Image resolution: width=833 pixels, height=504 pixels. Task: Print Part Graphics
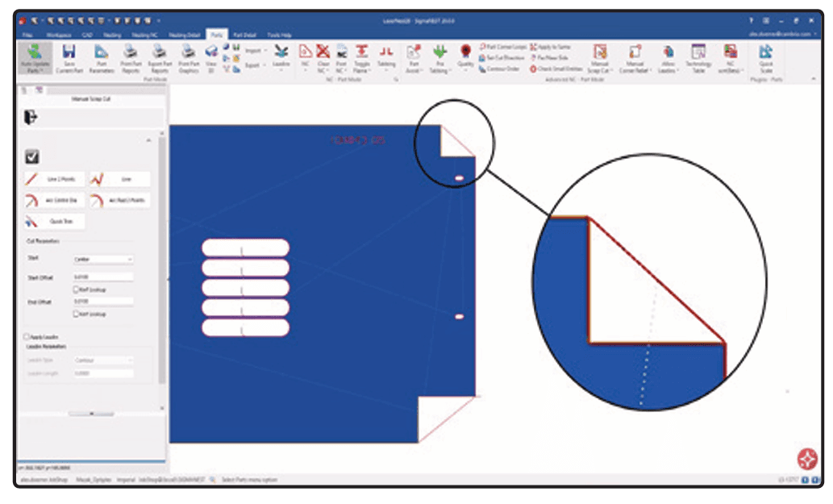click(189, 58)
